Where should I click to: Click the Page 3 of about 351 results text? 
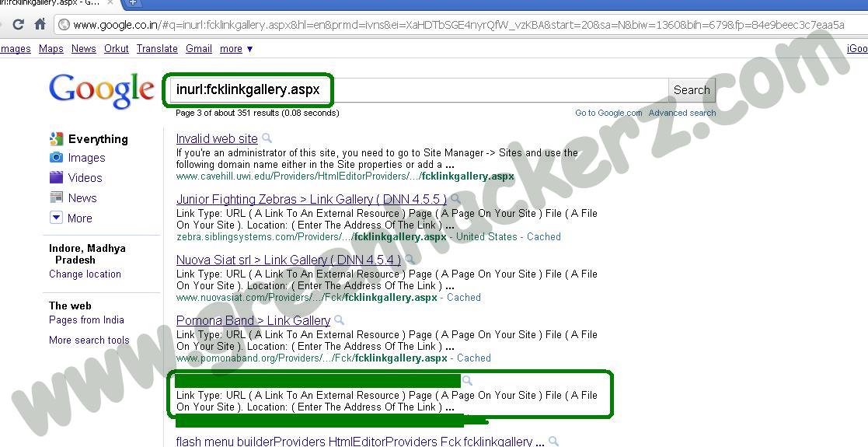(x=257, y=113)
